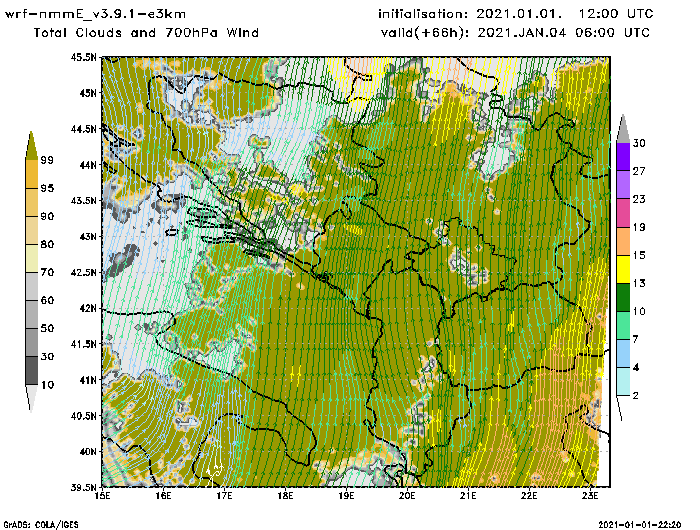Click the light blue 4–7 wind legend swatch
700x530 pixels.
(623, 354)
